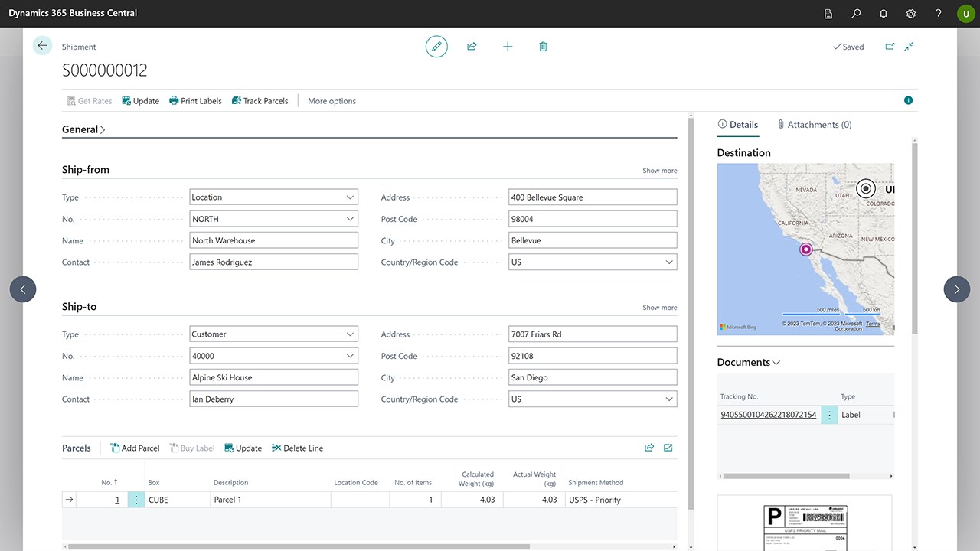Click the Ship-from Post Code field
Screen dimensions: 980x551
pyautogui.click(x=593, y=219)
